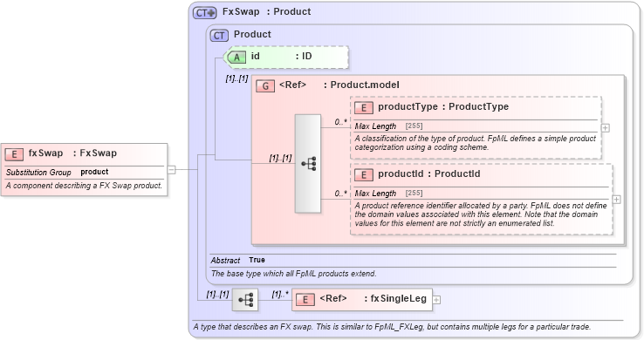Expand the productId element plus box

click(x=616, y=200)
